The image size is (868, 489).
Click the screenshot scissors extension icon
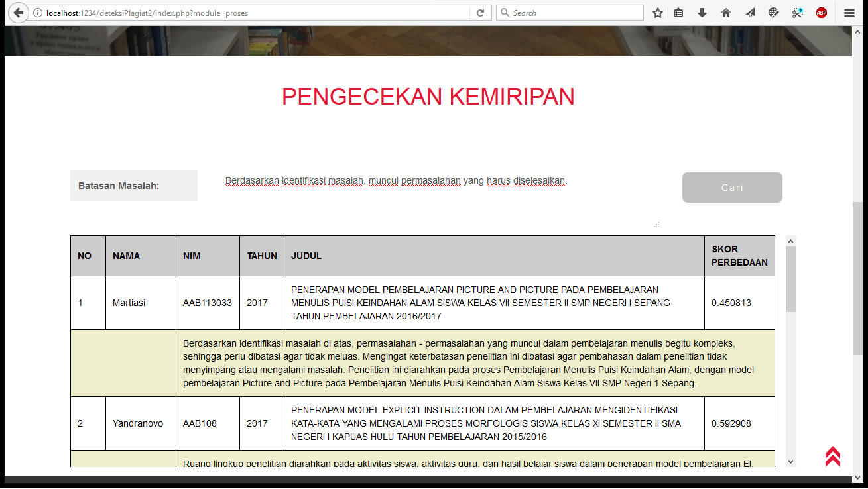[797, 13]
